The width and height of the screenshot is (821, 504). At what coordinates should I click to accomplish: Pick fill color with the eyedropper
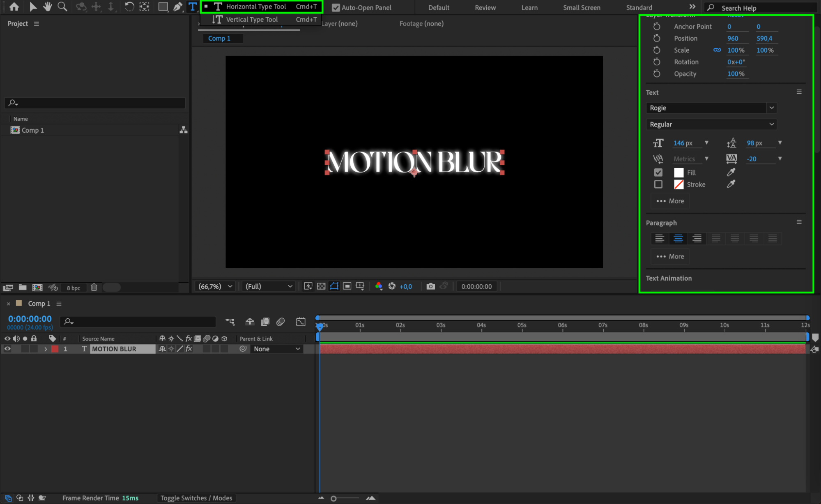click(731, 173)
